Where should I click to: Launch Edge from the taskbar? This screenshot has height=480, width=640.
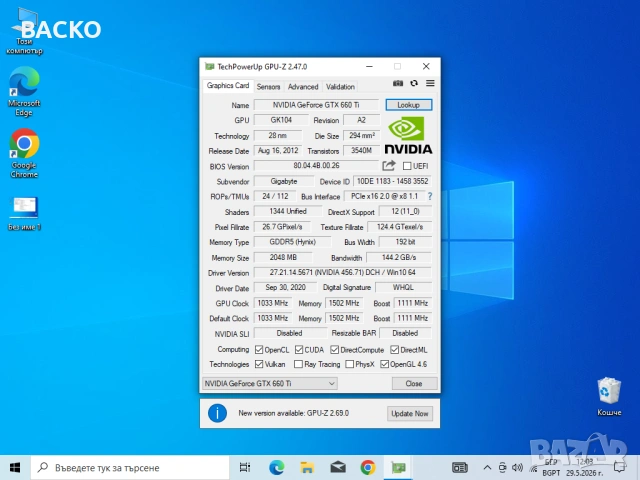click(276, 467)
